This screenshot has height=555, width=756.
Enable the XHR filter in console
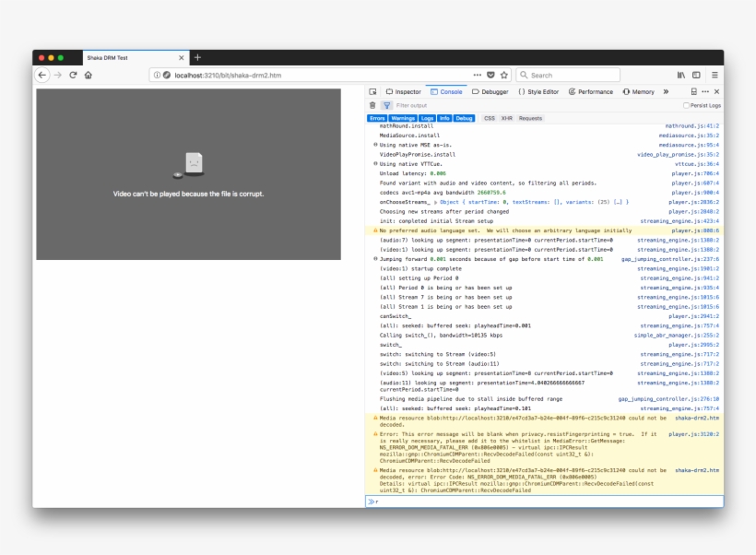506,118
